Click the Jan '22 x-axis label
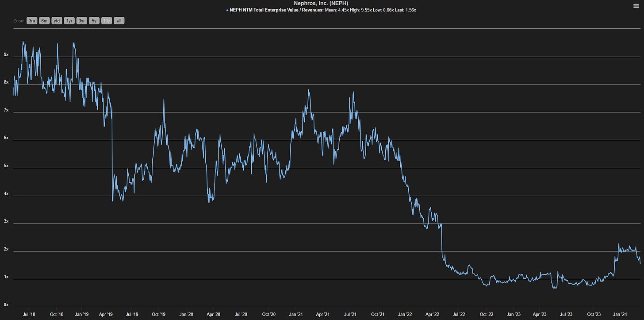This screenshot has width=644, height=320. pos(405,314)
